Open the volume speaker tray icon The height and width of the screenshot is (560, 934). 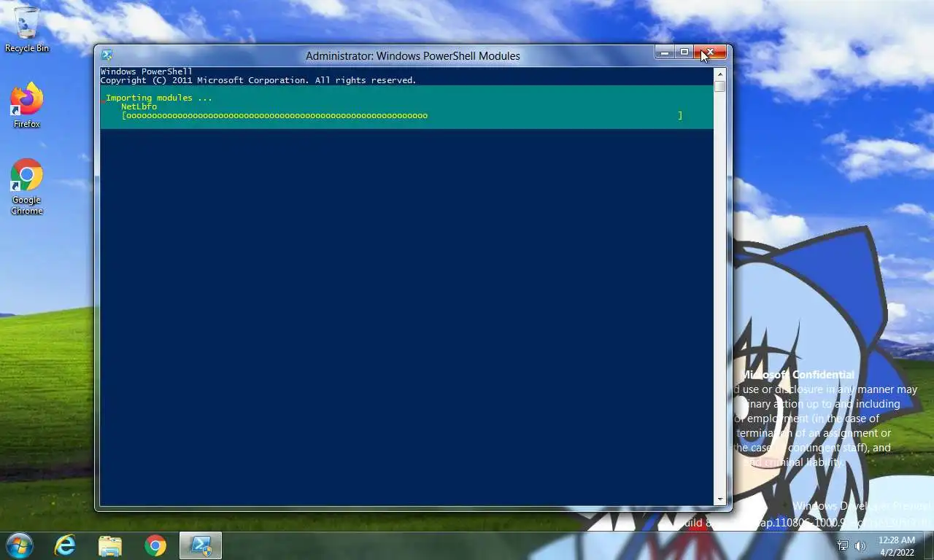coord(860,545)
